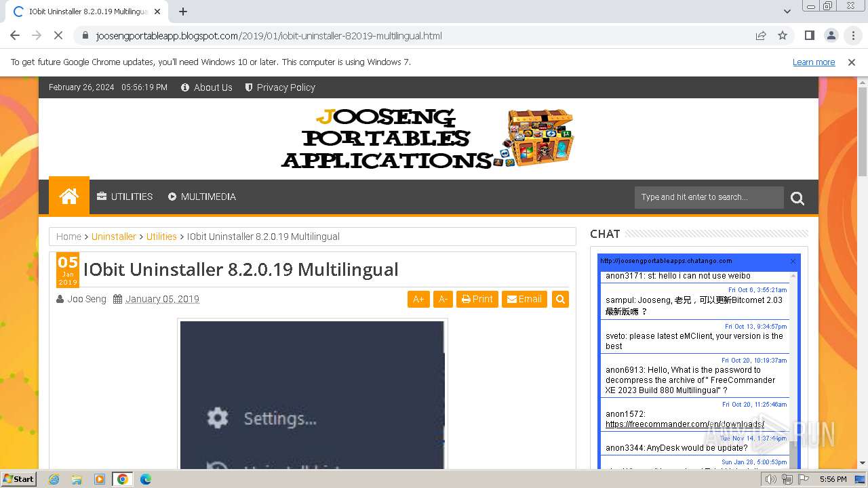
Task: Share this page from the address bar
Action: click(x=761, y=35)
